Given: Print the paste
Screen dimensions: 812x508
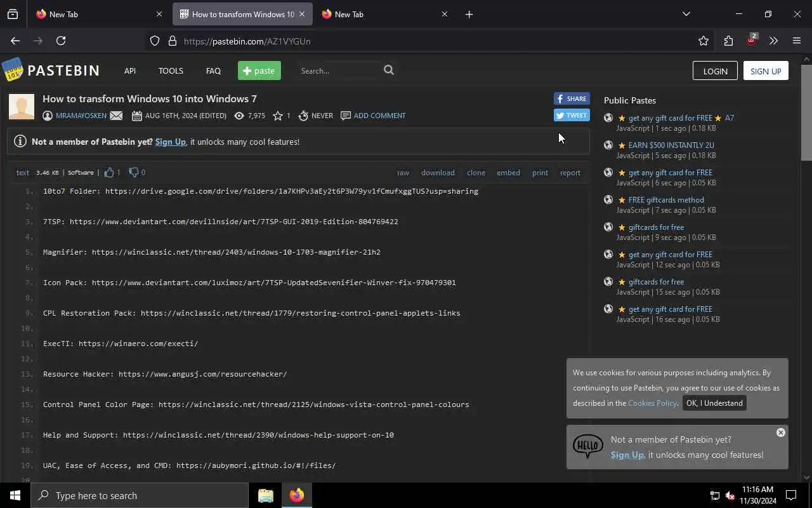Looking at the screenshot, I should pos(540,172).
